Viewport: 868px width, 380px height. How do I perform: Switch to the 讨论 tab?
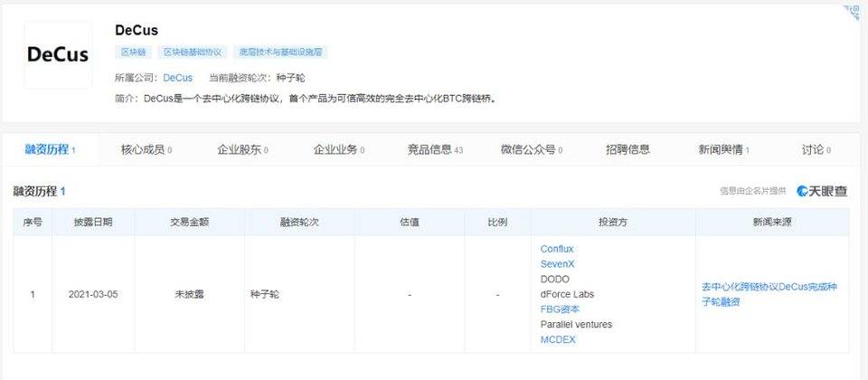tap(816, 149)
